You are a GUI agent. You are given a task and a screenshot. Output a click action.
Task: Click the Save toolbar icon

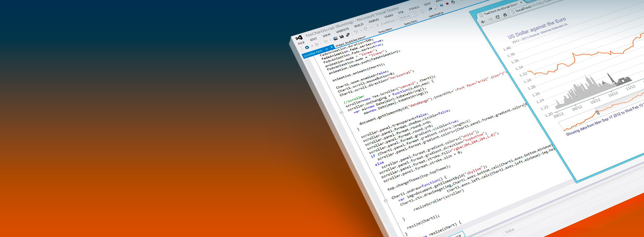click(x=341, y=37)
